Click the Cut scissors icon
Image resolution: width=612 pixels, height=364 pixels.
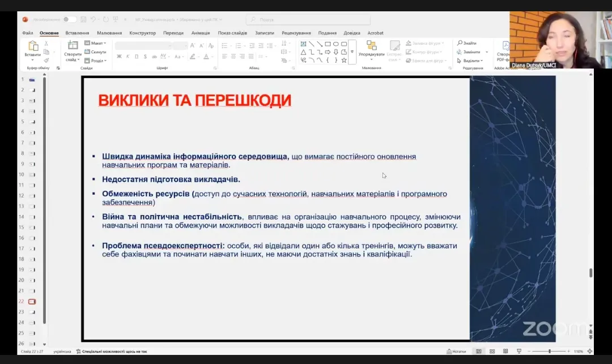click(x=46, y=43)
